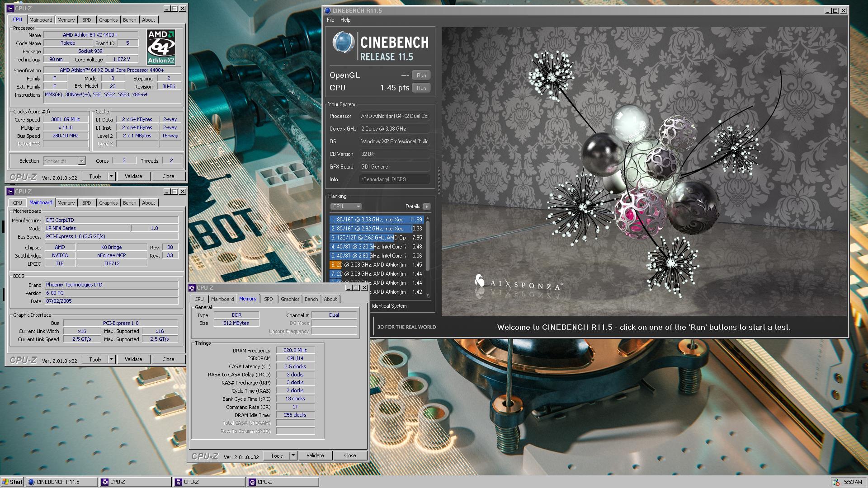Click the Details arrow icon in Ranking
Screen dimensions: 868x488
(426, 206)
